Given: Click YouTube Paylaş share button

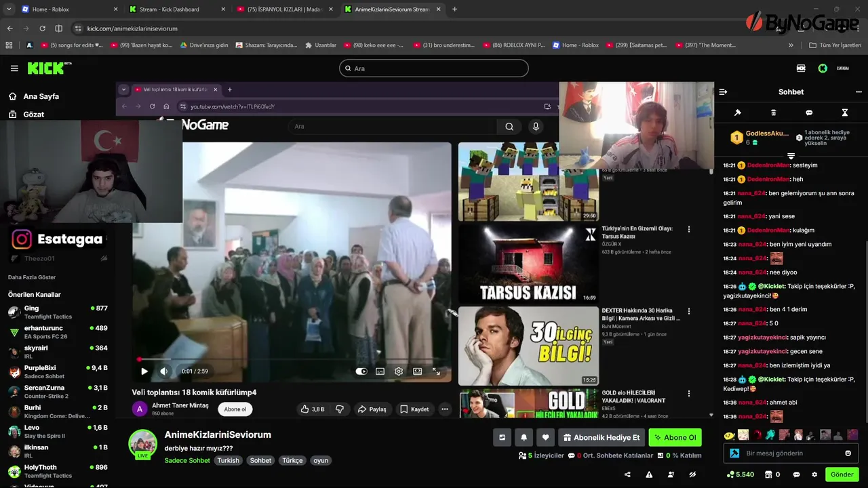Looking at the screenshot, I should pos(372,409).
